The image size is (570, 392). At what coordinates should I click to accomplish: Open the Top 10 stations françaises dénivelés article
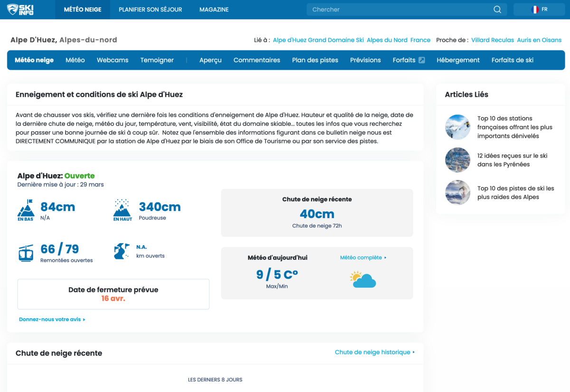pos(515,127)
